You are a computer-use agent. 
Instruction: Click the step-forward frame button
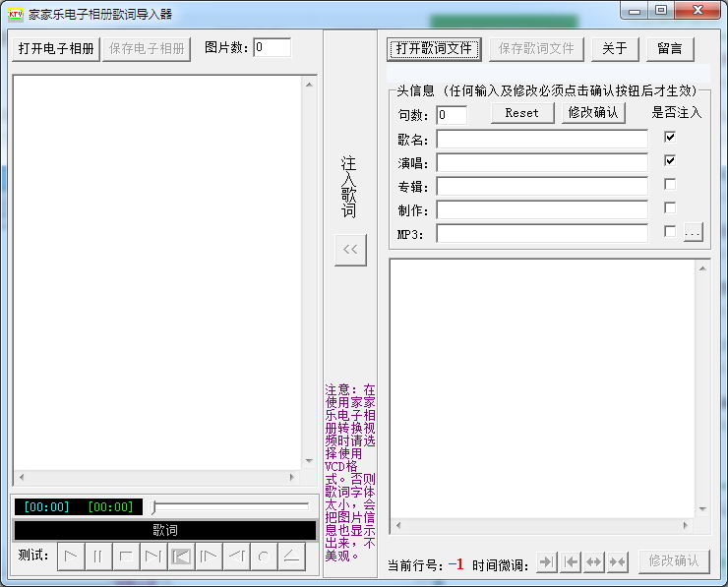pyautogui.click(x=209, y=557)
